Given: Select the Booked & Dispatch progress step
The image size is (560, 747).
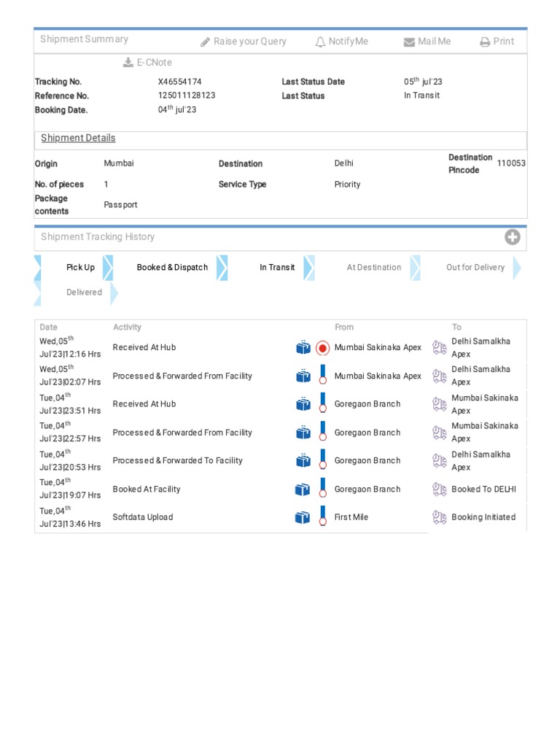Looking at the screenshot, I should point(172,268).
